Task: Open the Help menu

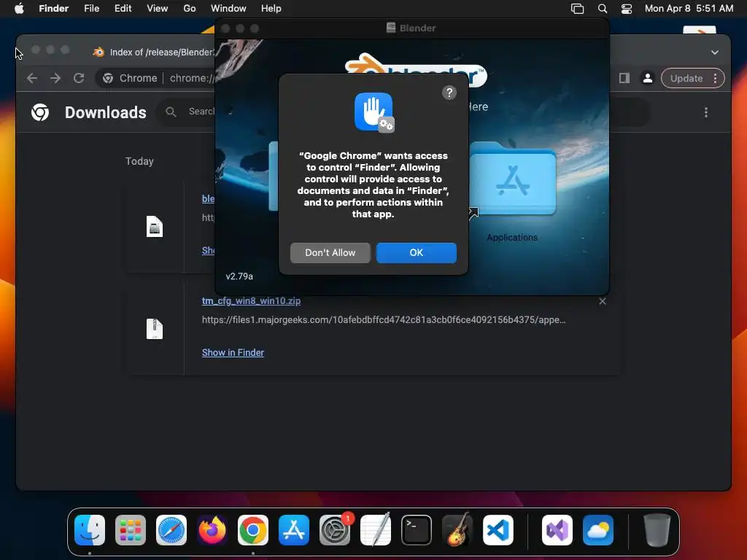Action: pos(271,8)
